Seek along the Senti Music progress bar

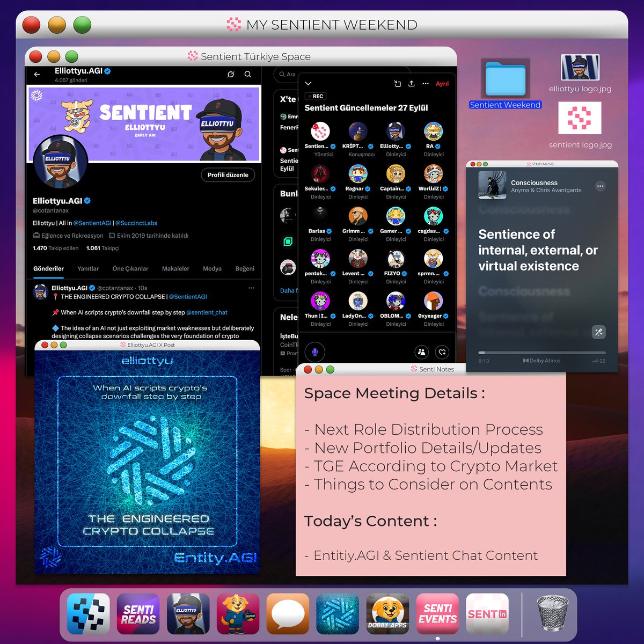tap(542, 353)
